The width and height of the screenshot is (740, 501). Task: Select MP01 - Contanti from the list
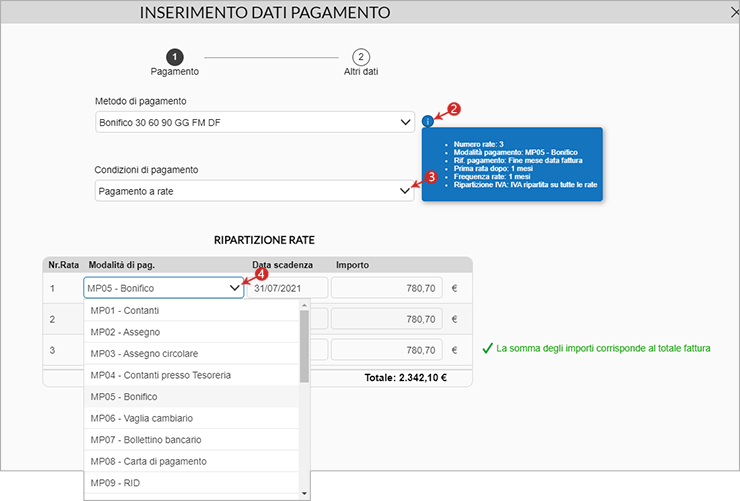[192, 310]
